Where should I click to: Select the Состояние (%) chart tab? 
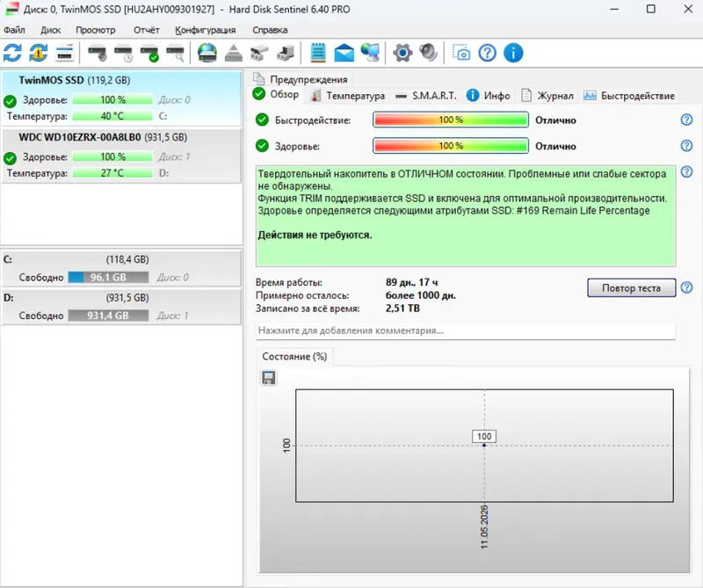point(294,357)
